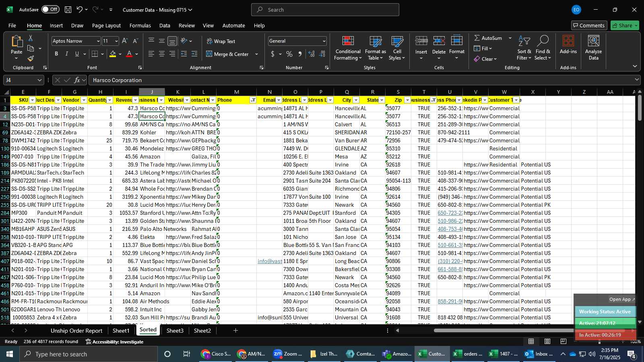
Task: Increase font size with larger A icon
Action: pos(125,41)
